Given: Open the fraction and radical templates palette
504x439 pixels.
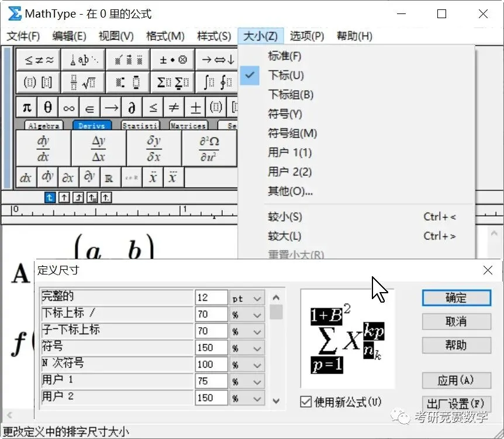Looking at the screenshot, I should coord(83,83).
